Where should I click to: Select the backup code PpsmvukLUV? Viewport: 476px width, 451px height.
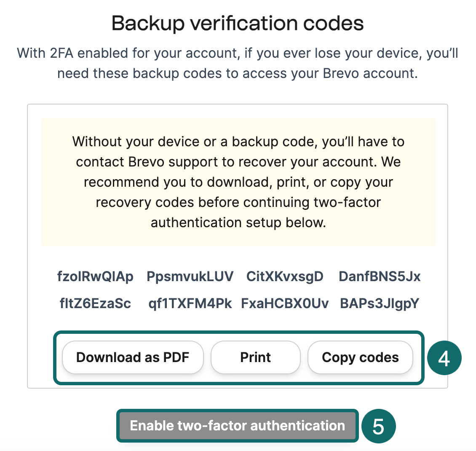[190, 277]
